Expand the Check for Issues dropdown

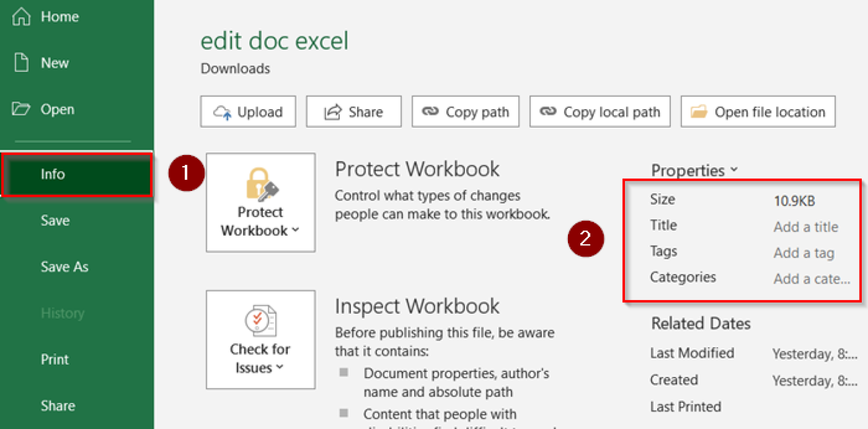(x=261, y=340)
